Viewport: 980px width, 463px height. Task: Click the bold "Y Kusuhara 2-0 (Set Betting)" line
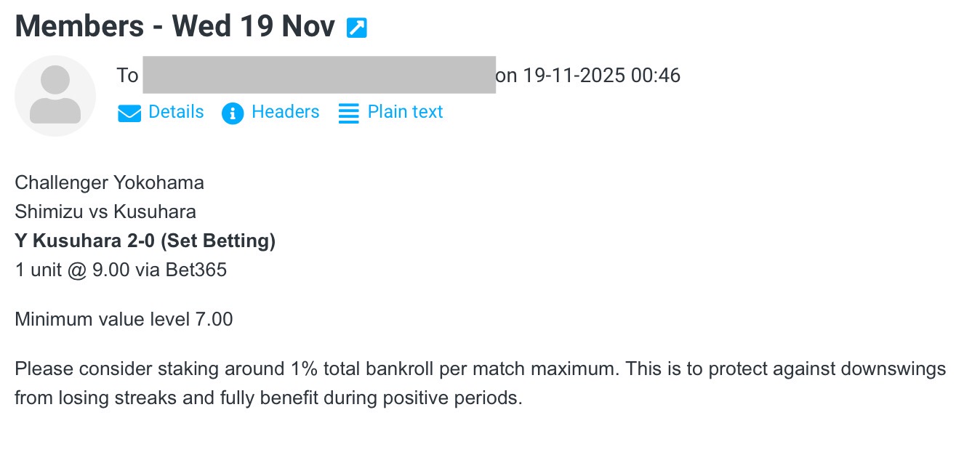145,241
